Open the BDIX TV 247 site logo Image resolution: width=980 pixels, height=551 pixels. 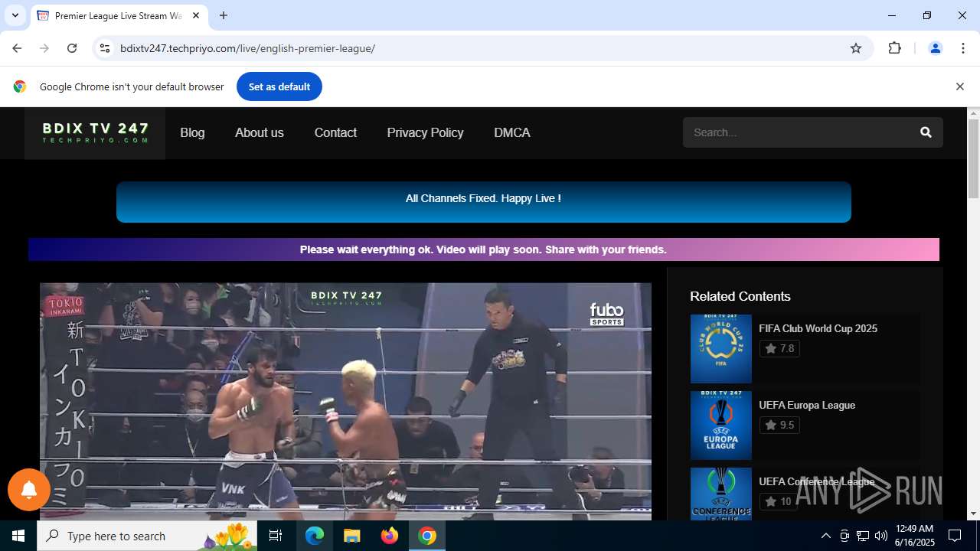(95, 132)
